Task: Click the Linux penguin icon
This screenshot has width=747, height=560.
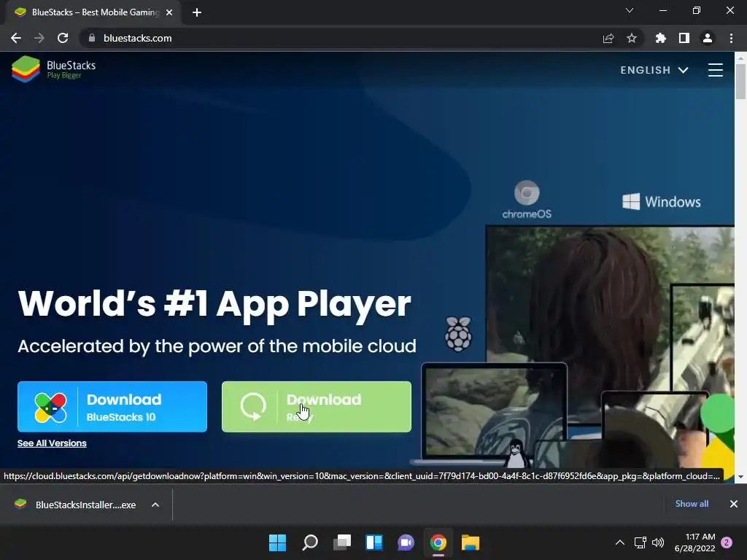Action: 516,454
